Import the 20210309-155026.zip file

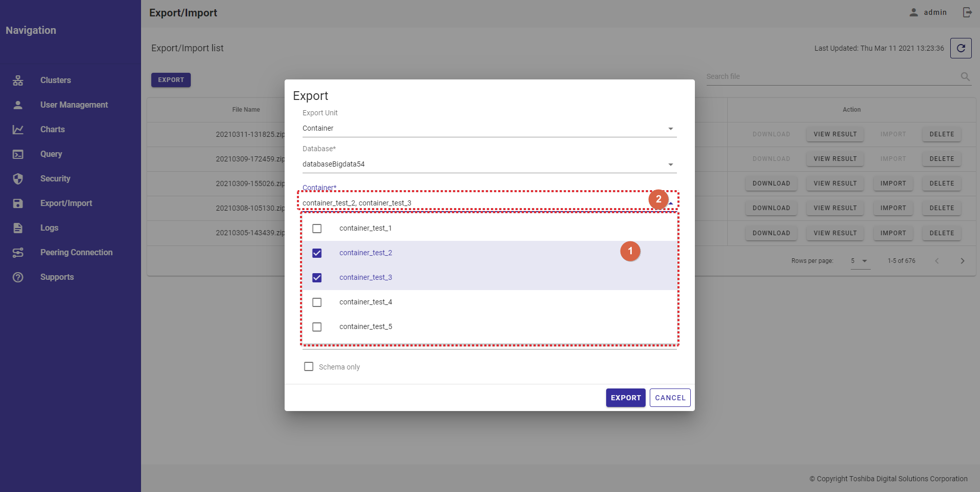point(893,183)
